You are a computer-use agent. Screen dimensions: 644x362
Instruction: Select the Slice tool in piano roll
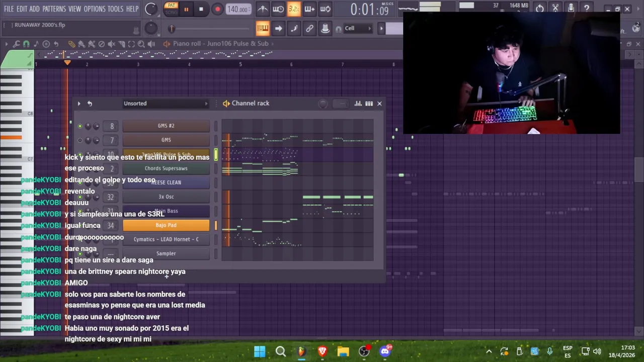121,44
